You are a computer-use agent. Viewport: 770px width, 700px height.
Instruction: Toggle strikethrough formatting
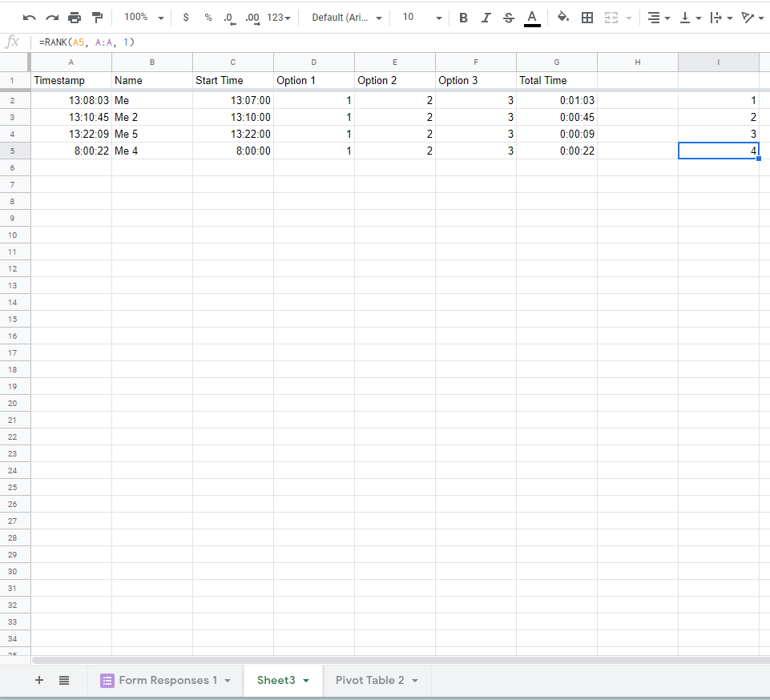pyautogui.click(x=510, y=17)
